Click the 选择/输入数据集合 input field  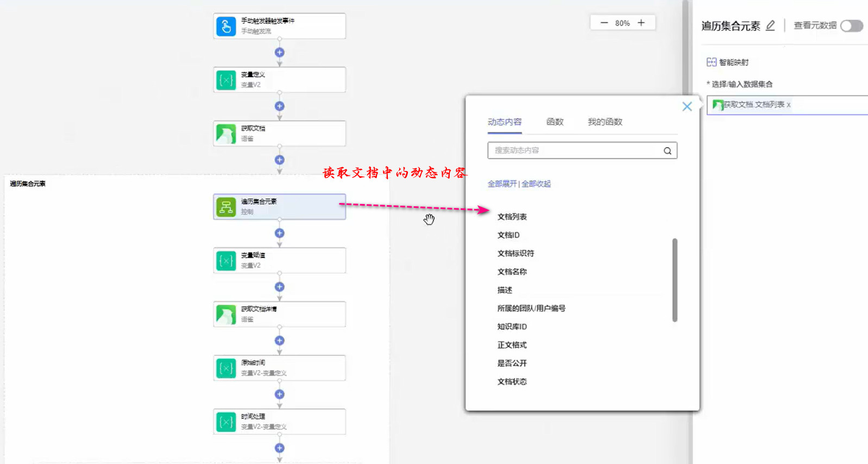click(x=788, y=105)
